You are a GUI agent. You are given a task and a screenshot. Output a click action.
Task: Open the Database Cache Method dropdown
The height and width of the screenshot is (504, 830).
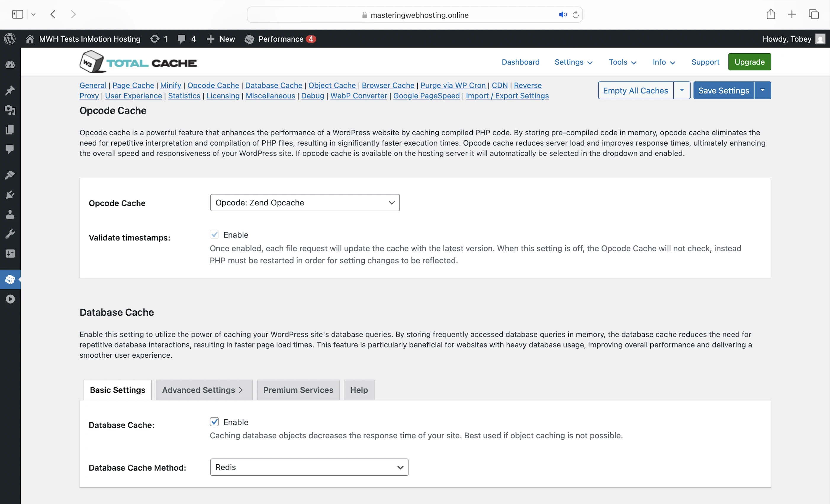309,467
